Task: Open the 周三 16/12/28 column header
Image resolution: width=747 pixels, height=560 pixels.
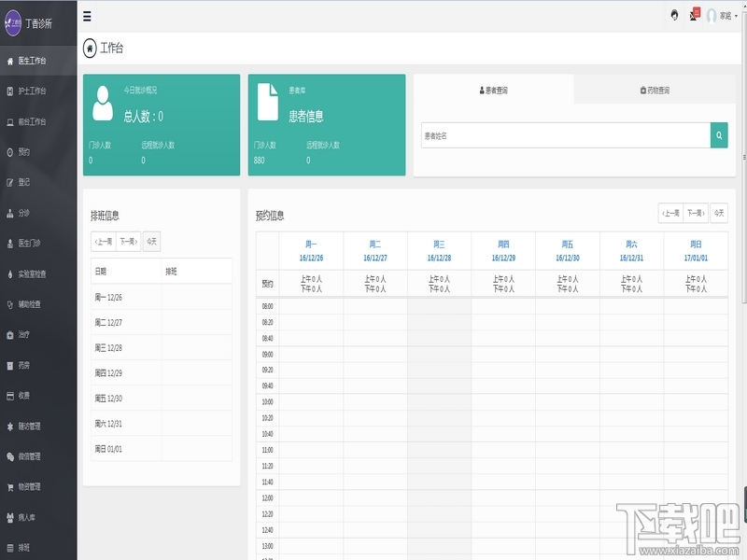Action: tap(439, 251)
